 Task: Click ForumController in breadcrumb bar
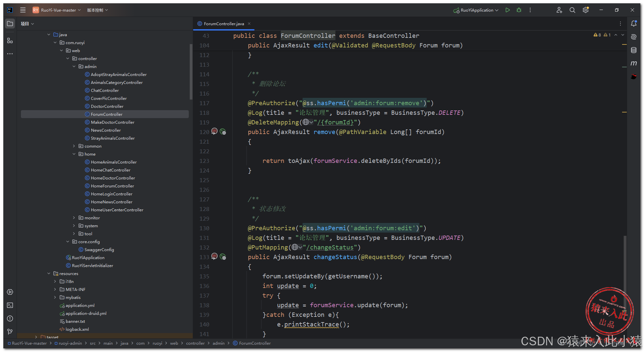(x=252, y=343)
